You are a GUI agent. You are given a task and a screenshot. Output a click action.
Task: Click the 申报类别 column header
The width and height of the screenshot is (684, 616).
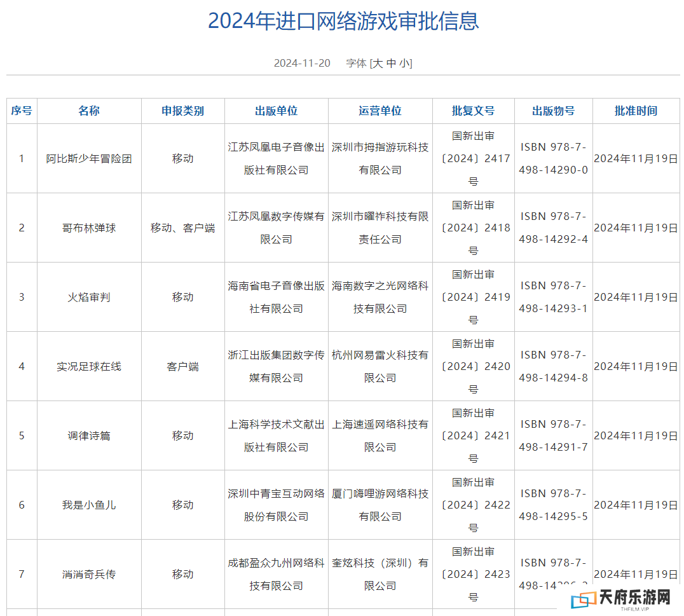182,111
